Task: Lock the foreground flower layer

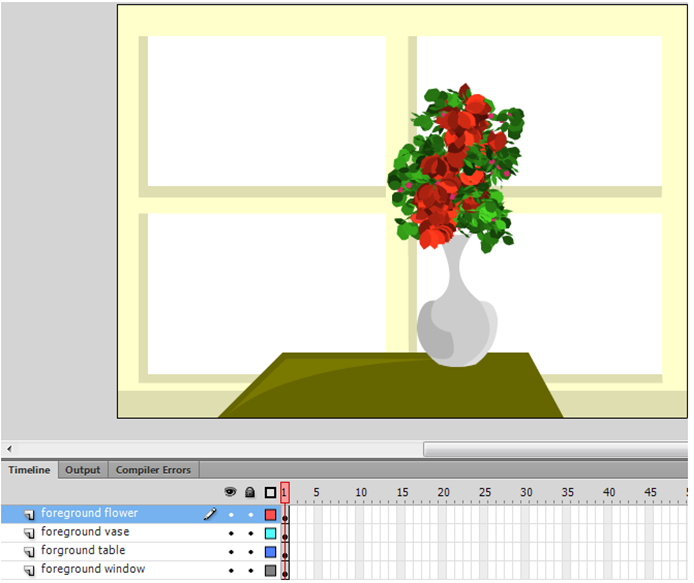Action: [x=250, y=514]
